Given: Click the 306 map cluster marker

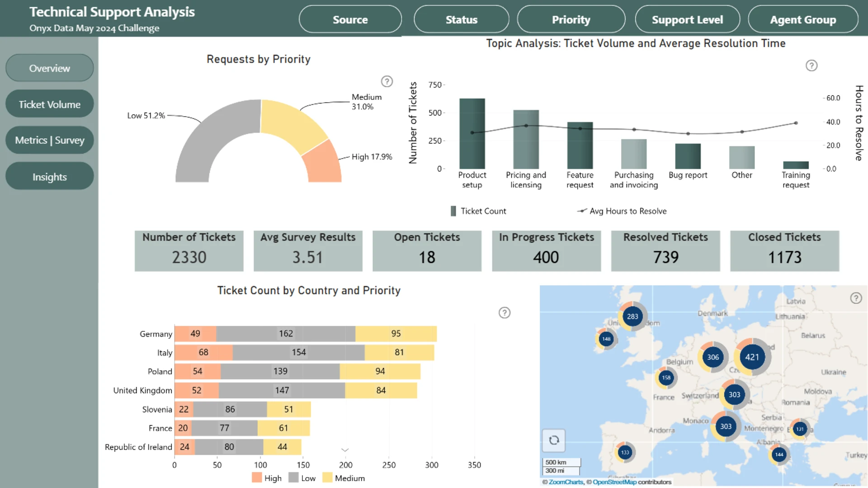Looking at the screenshot, I should pyautogui.click(x=713, y=357).
